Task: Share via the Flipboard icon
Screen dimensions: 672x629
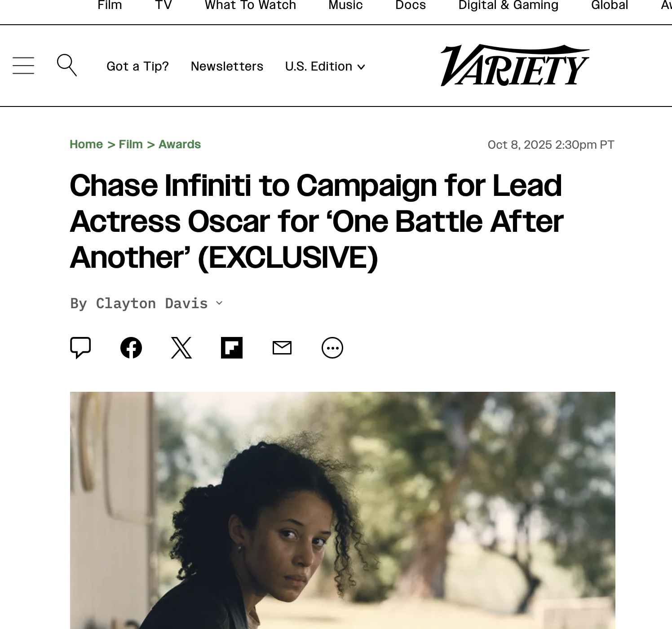Action: coord(232,348)
